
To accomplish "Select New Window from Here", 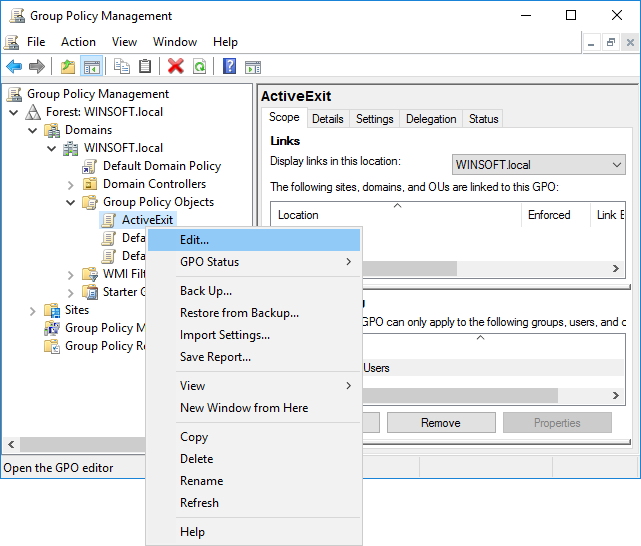I will 253,408.
